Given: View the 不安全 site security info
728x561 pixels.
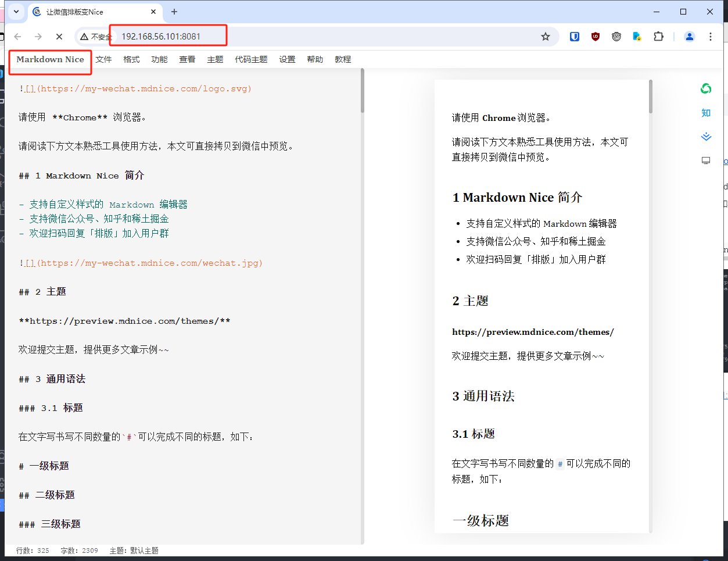Looking at the screenshot, I should pos(96,37).
